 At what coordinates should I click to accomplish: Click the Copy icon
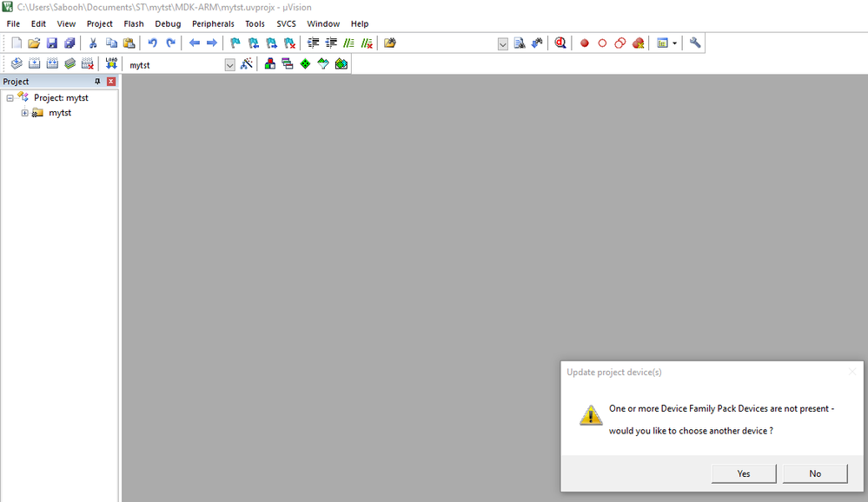click(x=111, y=43)
